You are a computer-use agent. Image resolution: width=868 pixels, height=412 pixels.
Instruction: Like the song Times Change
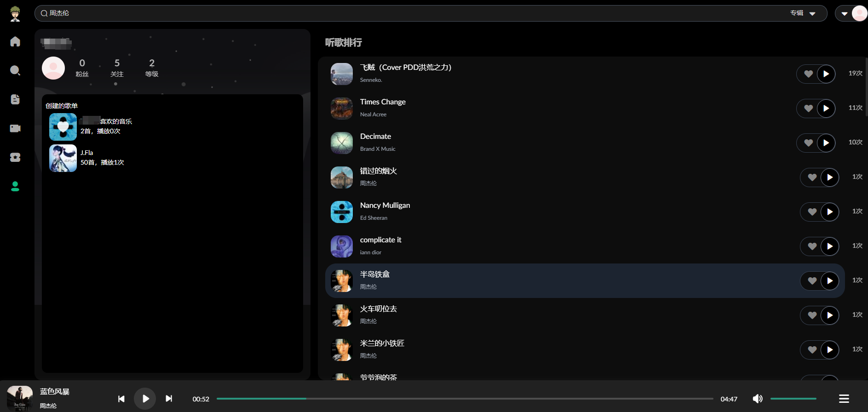pyautogui.click(x=808, y=109)
